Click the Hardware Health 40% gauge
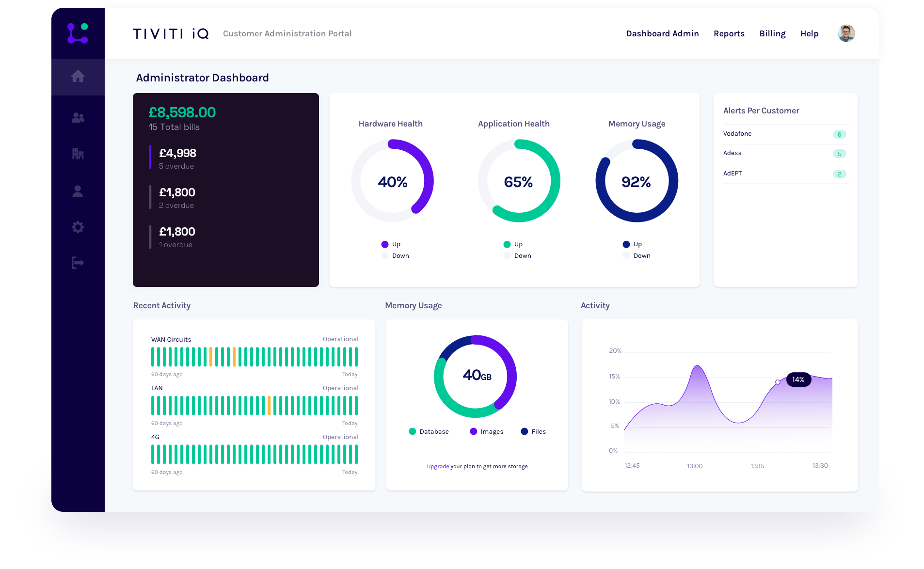 [x=392, y=181]
